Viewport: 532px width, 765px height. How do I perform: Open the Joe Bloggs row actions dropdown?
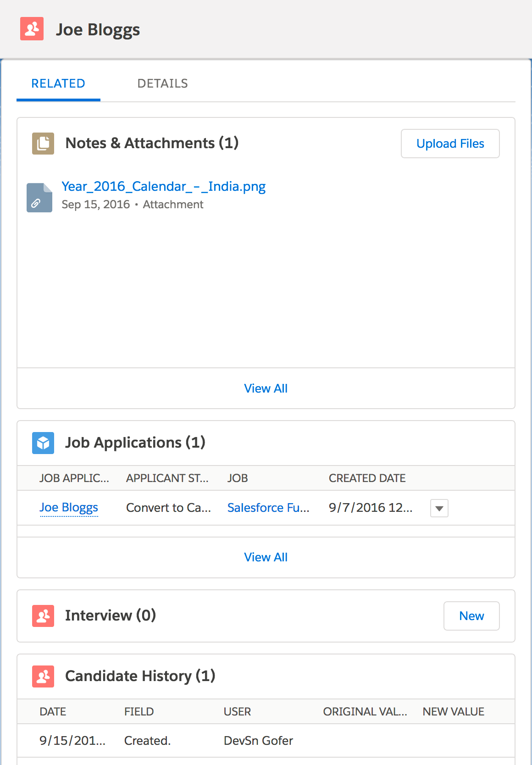pyautogui.click(x=439, y=508)
